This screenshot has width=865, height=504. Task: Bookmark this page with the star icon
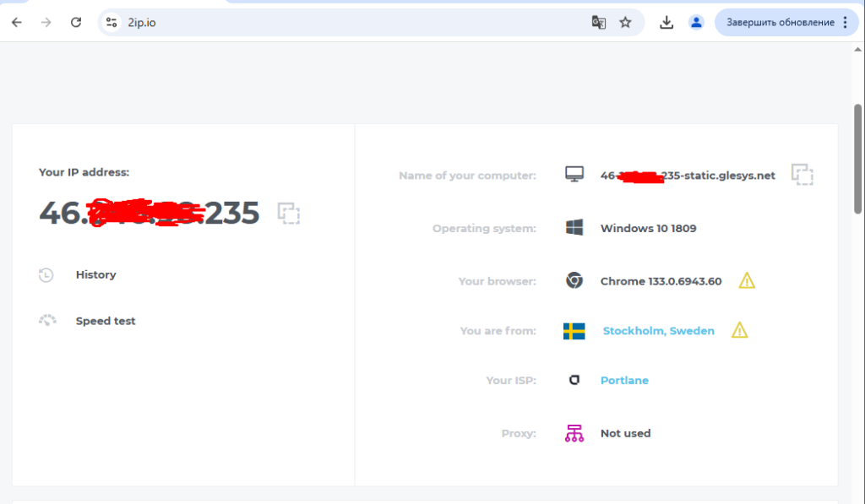pyautogui.click(x=625, y=23)
